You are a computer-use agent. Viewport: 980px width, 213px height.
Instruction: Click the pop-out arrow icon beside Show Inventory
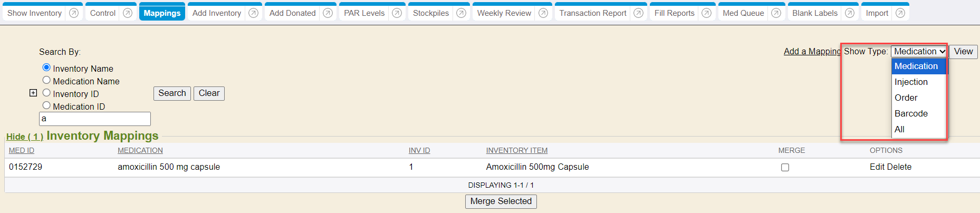74,13
